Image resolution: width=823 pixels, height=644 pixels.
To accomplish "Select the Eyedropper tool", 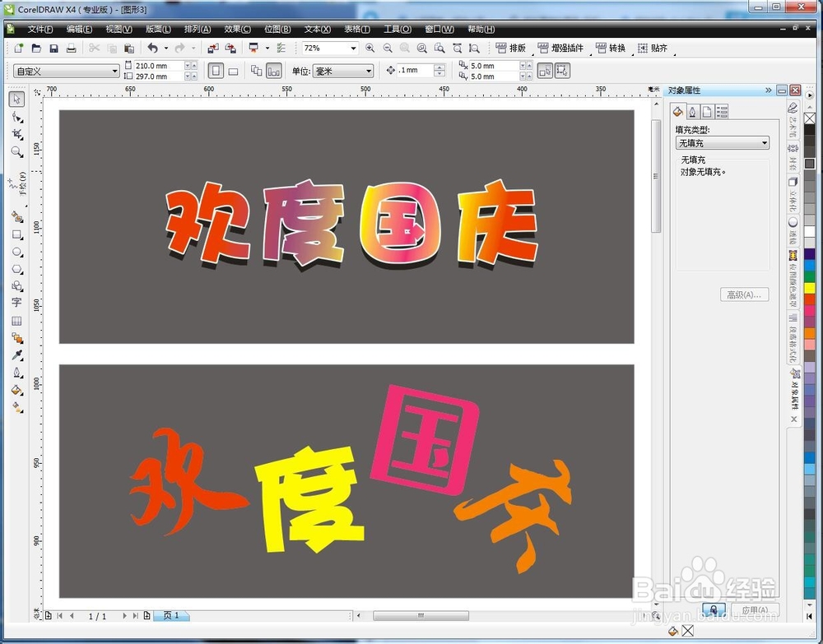I will (x=16, y=355).
